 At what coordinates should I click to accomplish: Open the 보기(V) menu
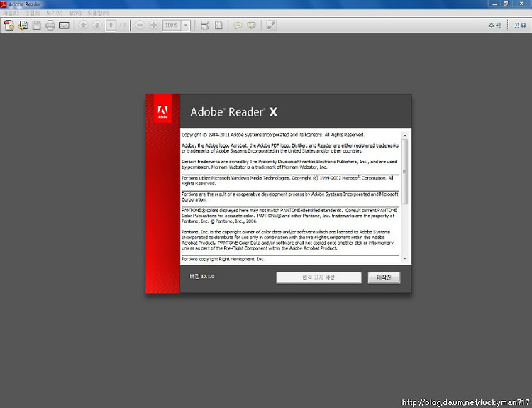click(55, 13)
